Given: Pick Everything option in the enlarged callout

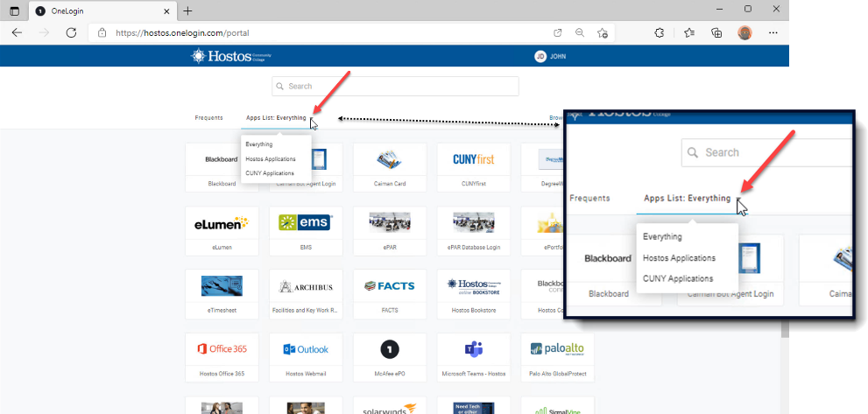Looking at the screenshot, I should (662, 237).
